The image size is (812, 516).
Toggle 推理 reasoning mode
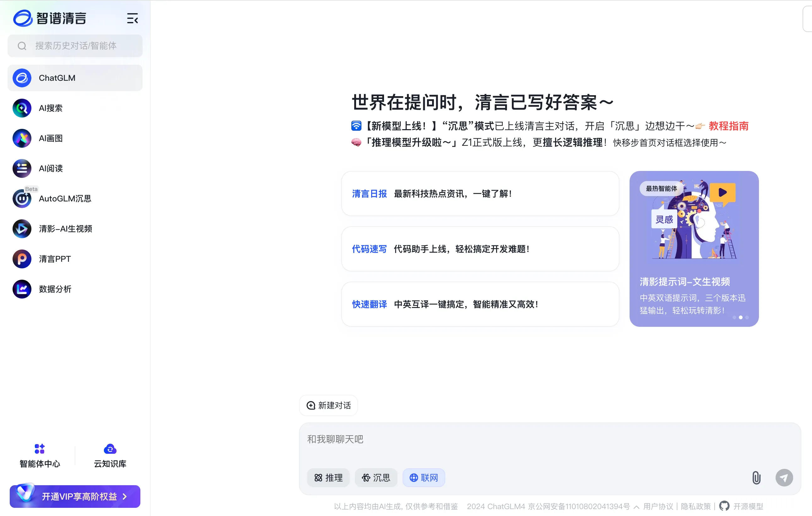328,478
